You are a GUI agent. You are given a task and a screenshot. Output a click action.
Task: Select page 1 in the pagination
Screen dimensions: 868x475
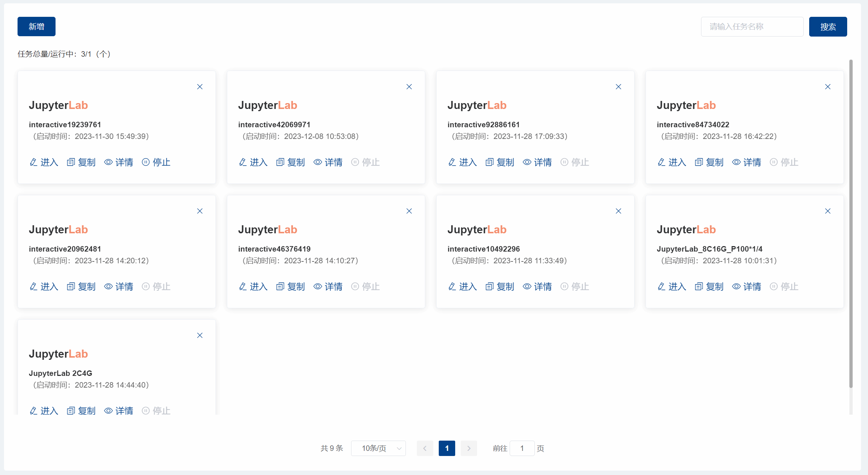pos(446,448)
